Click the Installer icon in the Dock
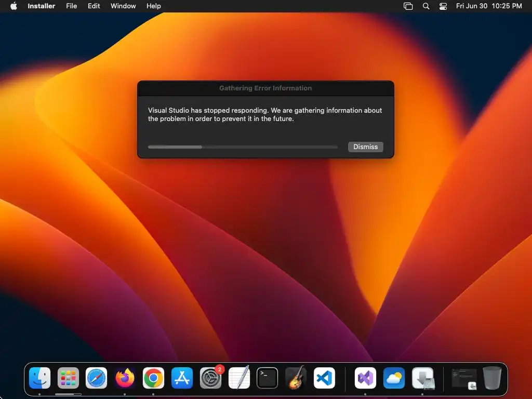The height and width of the screenshot is (399, 532). pos(423,378)
